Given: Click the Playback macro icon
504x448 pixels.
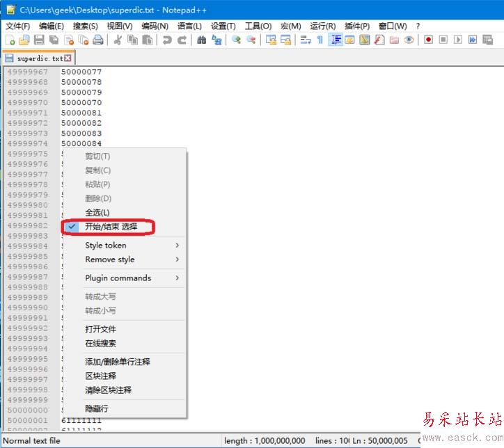Looking at the screenshot, I should [458, 40].
